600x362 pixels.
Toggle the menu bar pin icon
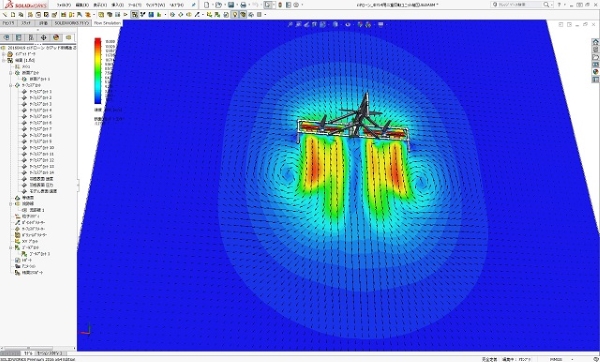click(x=194, y=5)
